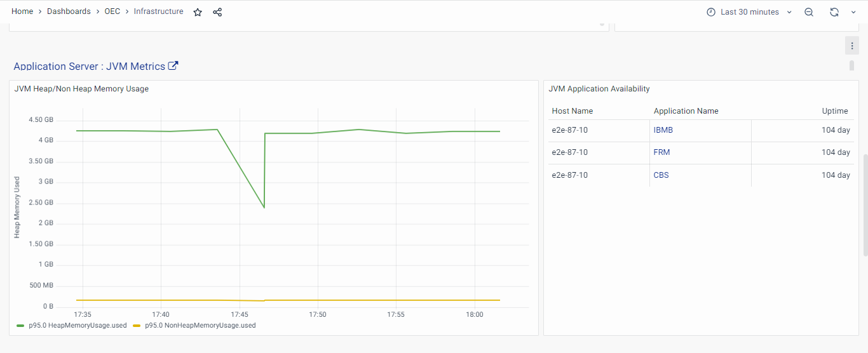
Task: Click the zoom out time range icon
Action: [809, 12]
